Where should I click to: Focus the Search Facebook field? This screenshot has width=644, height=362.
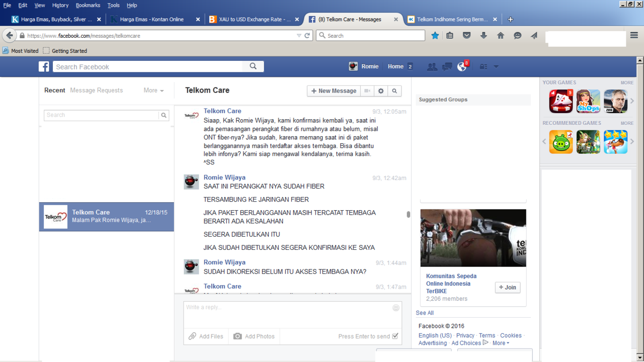pyautogui.click(x=147, y=66)
